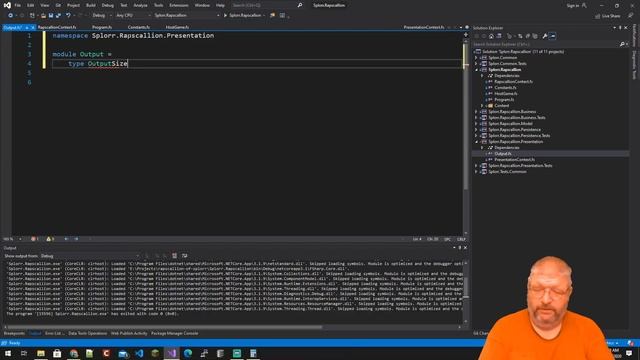Switch to the RapscallionContext.fs tab
Image resolution: width=640 pixels, height=360 pixels.
coord(57,27)
